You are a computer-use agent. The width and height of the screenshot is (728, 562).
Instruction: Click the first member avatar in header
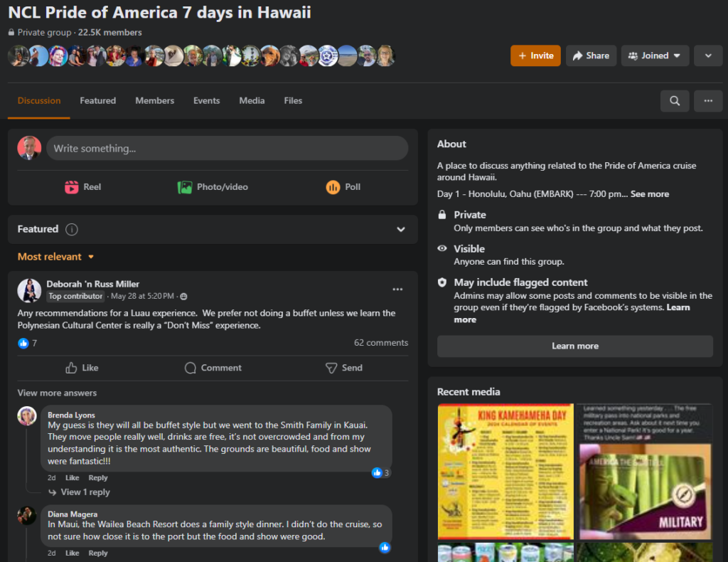point(18,56)
